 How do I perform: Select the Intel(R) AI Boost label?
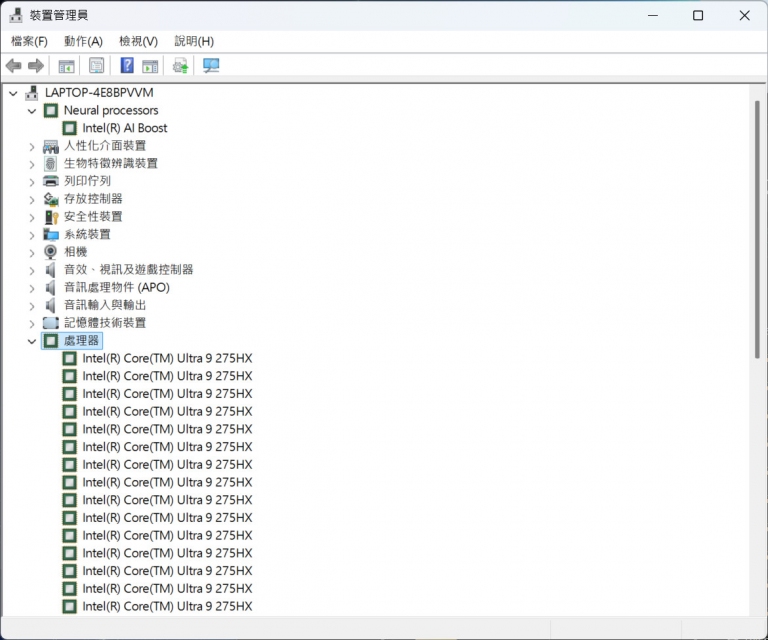pos(125,128)
